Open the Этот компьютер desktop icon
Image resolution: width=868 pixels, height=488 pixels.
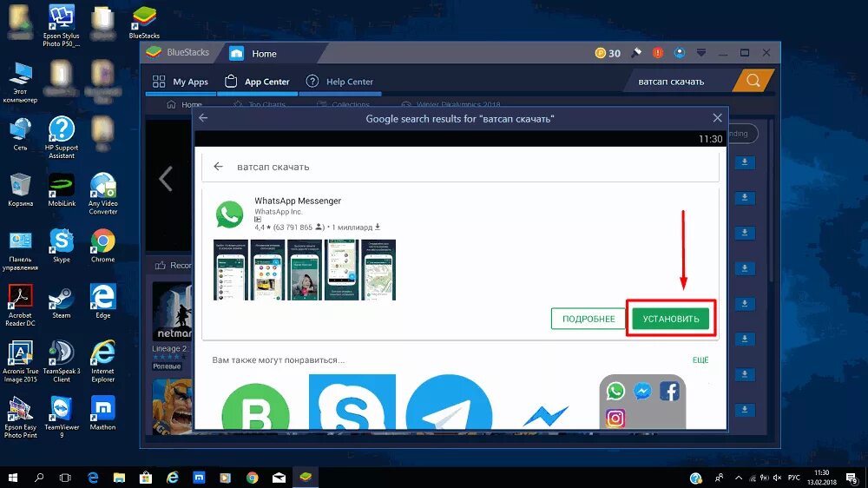(x=21, y=82)
